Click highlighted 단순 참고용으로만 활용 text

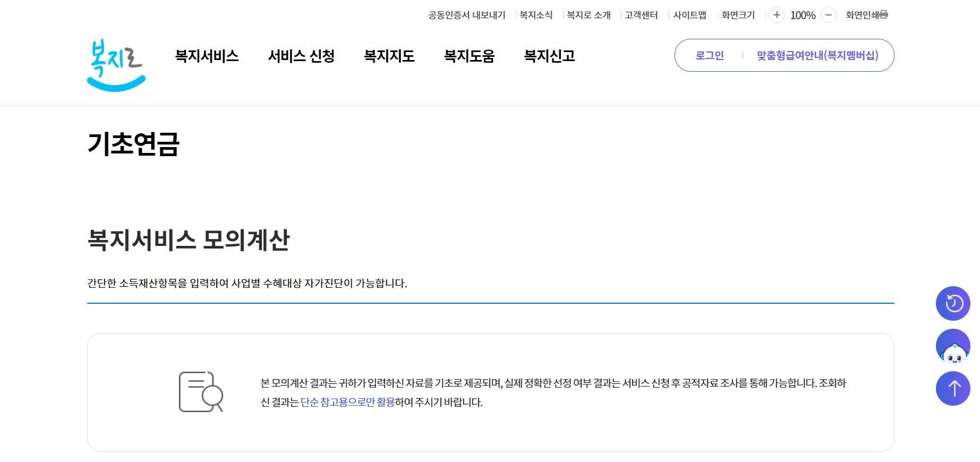click(347, 402)
